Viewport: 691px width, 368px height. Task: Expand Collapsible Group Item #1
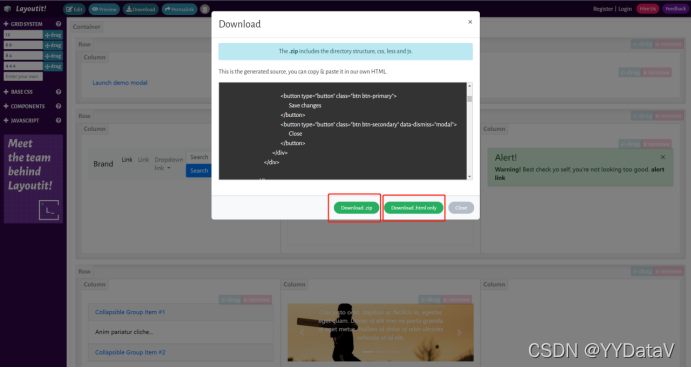pyautogui.click(x=130, y=312)
